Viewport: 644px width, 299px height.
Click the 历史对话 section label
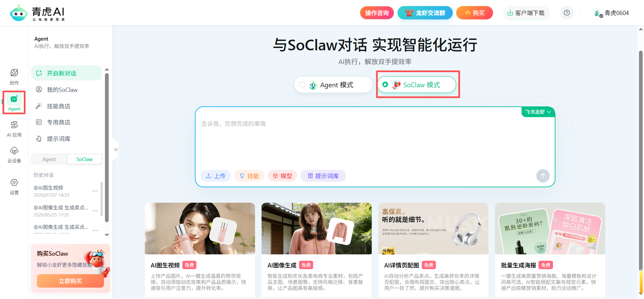(44, 175)
